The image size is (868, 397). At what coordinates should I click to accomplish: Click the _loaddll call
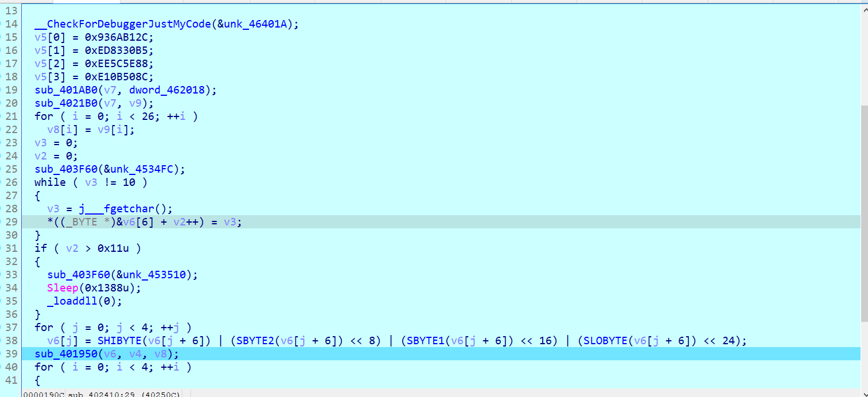pos(72,301)
